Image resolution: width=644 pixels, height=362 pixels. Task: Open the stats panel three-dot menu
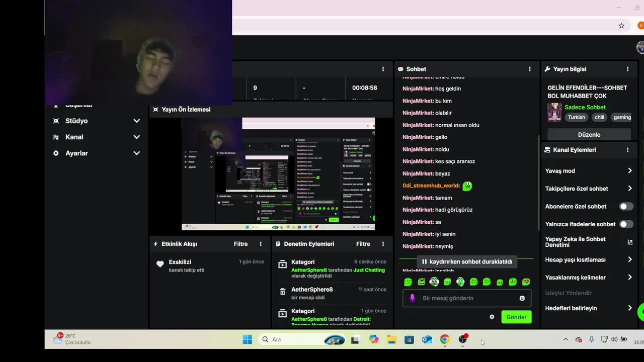point(383,69)
